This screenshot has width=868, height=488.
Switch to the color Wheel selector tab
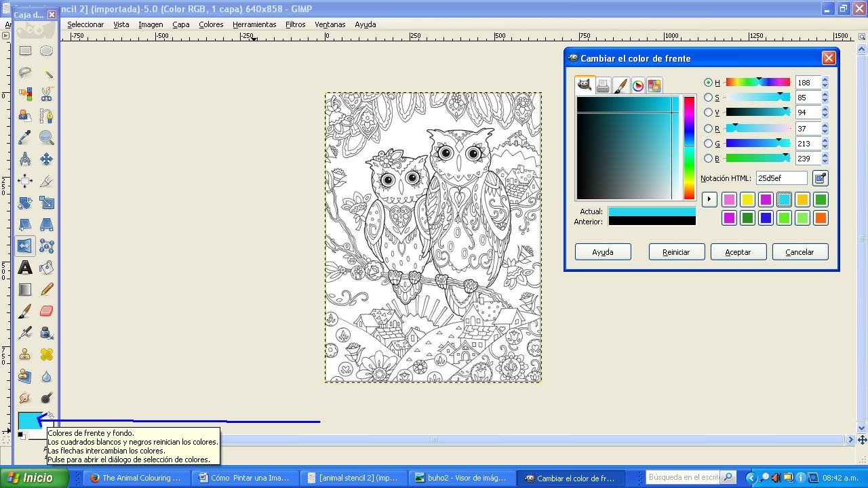point(638,86)
